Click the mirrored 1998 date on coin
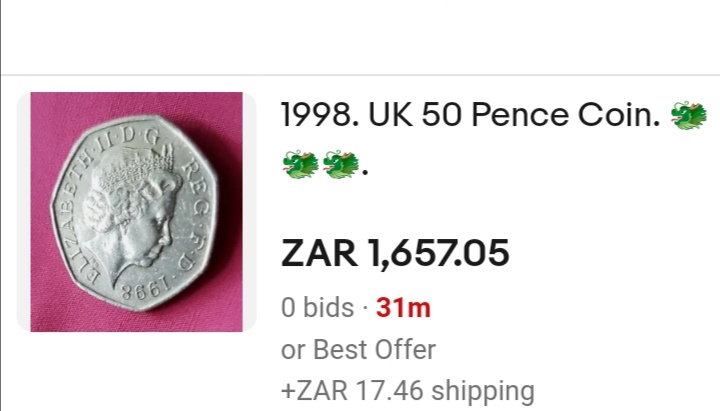Screen dimensions: 720x411 point(142,295)
